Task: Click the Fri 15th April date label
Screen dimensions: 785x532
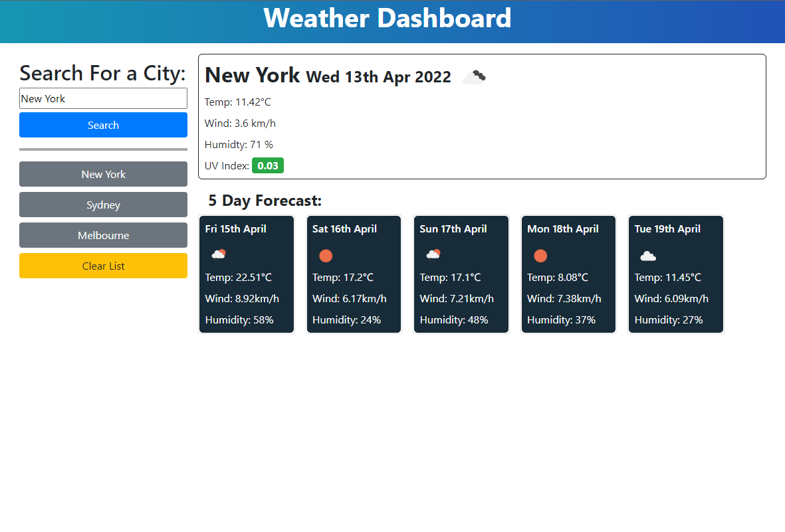Action: point(236,229)
